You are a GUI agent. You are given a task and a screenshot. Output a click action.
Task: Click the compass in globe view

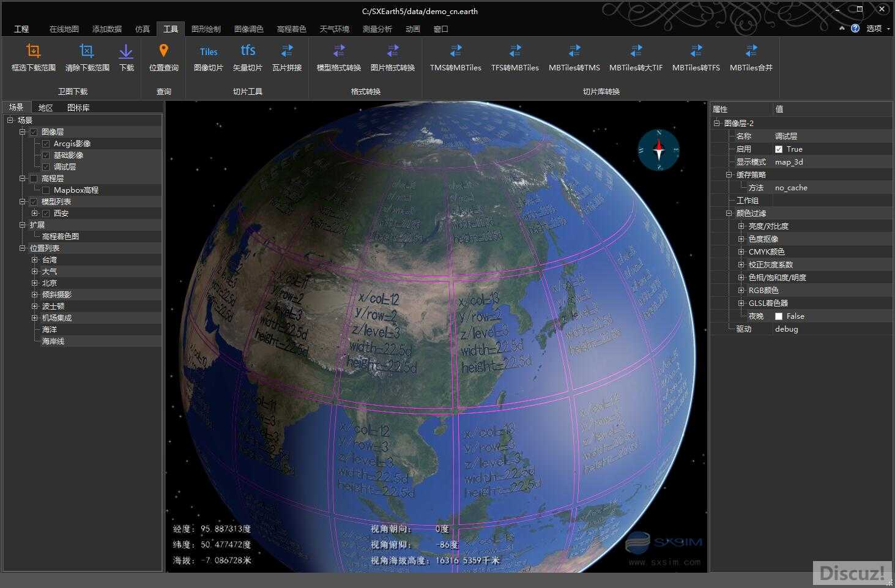click(x=659, y=150)
